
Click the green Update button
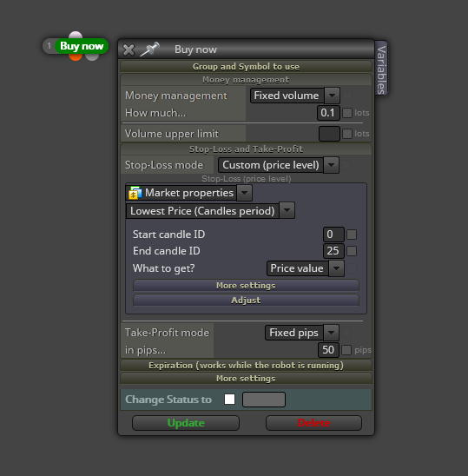(x=186, y=423)
